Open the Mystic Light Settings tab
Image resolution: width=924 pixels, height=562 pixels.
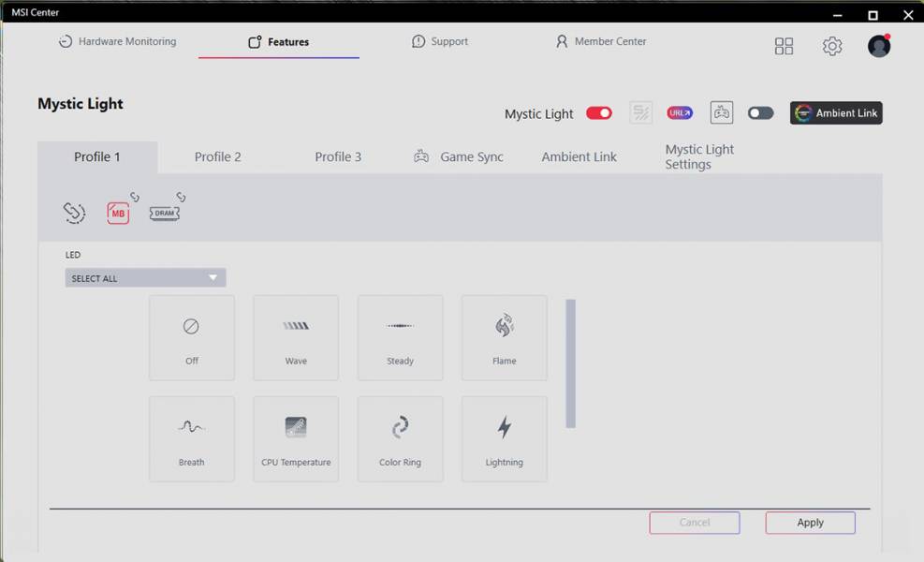[699, 156]
